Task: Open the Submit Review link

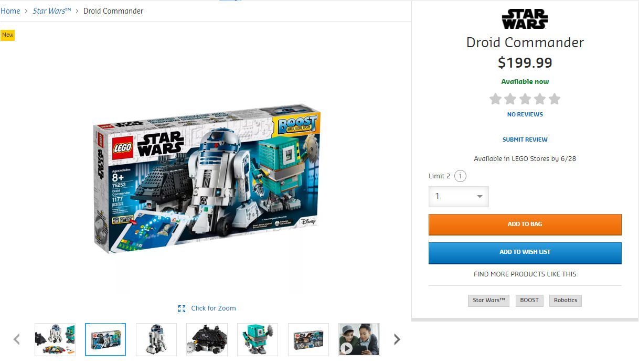Action: tap(525, 140)
